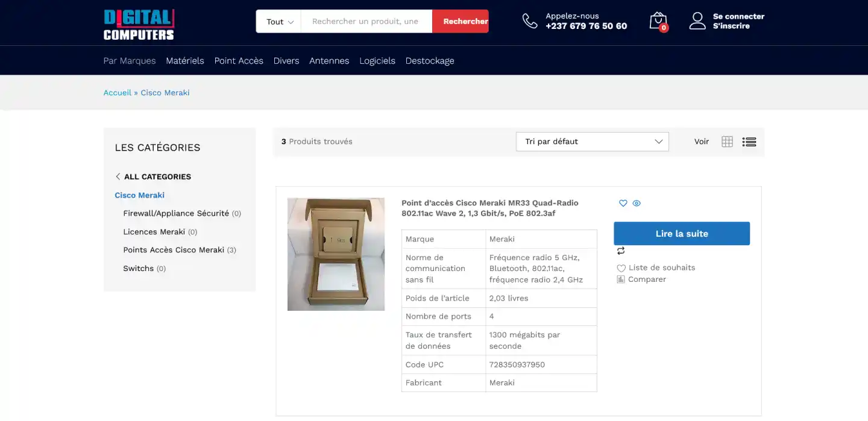Click the 2,03 livres weight cell
This screenshot has height=421, width=868.
[x=541, y=298]
